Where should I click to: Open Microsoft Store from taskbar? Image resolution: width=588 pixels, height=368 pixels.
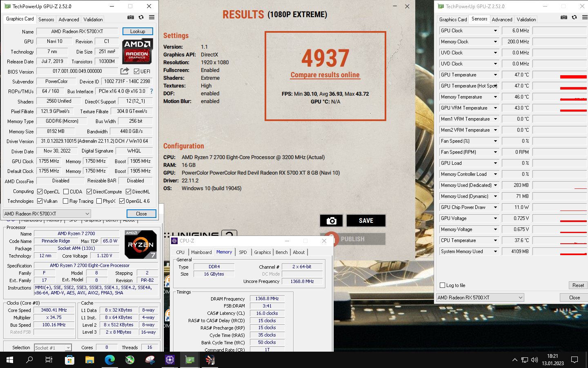[x=70, y=360]
